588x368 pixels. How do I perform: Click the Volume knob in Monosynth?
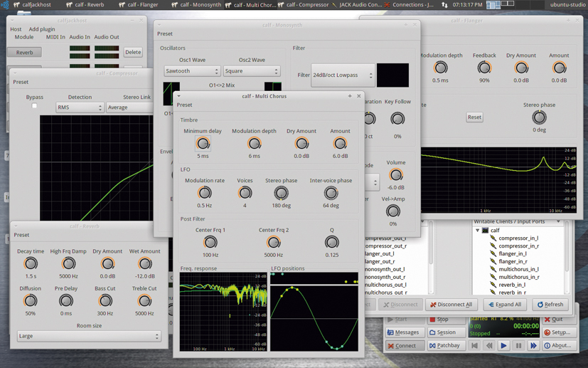tap(395, 175)
